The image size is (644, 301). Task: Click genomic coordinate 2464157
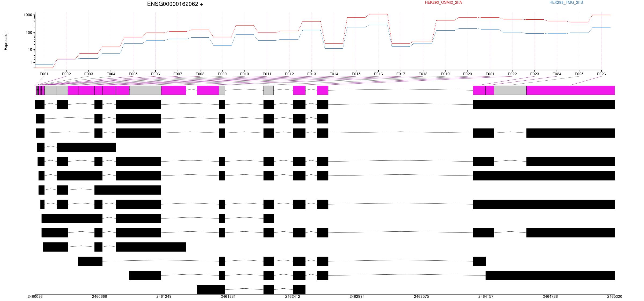(486, 296)
